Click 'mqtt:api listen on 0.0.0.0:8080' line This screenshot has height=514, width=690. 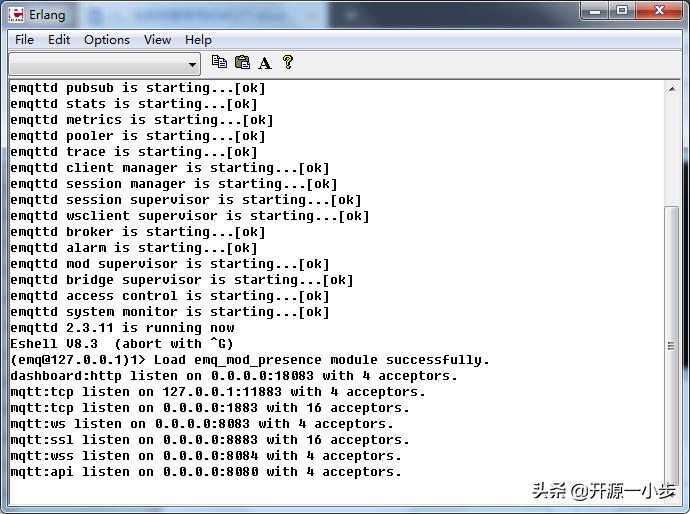[x=206, y=472]
